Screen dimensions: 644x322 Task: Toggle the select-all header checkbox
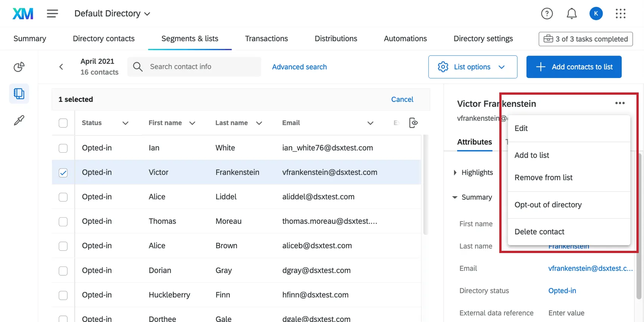63,123
